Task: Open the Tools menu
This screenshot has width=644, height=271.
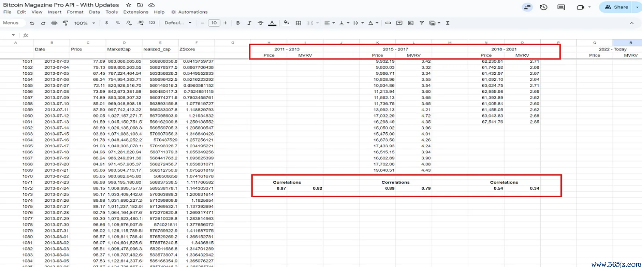Action: click(112, 12)
